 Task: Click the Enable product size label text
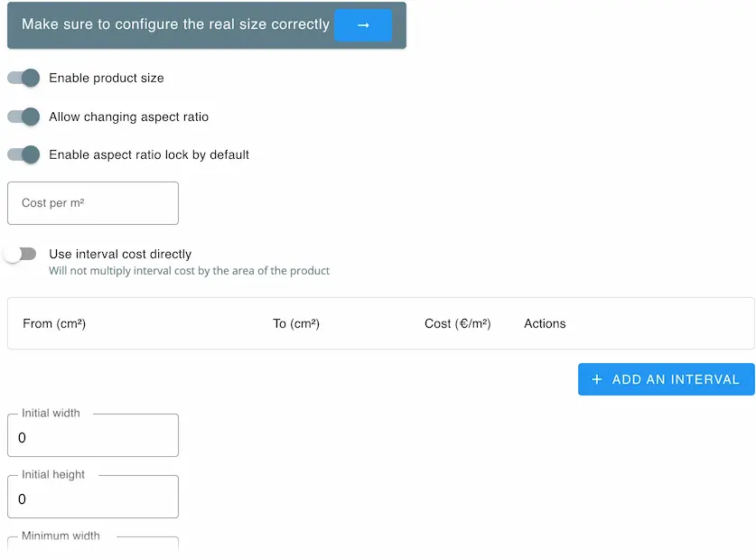(107, 78)
